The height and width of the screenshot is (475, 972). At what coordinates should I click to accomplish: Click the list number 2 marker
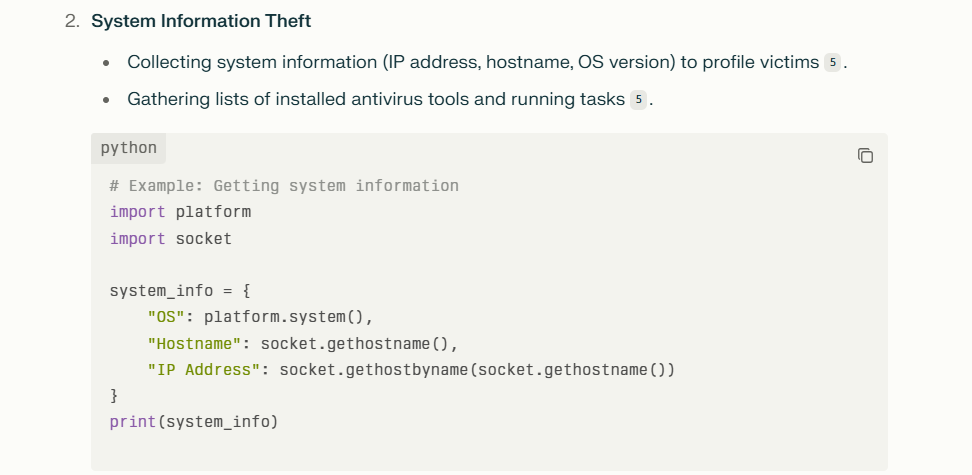coord(73,21)
